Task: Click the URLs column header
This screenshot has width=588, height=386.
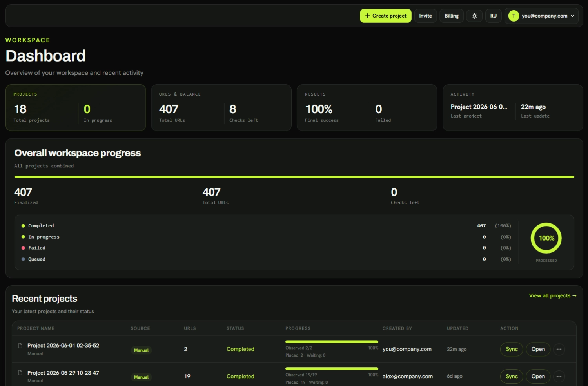Action: pos(190,328)
